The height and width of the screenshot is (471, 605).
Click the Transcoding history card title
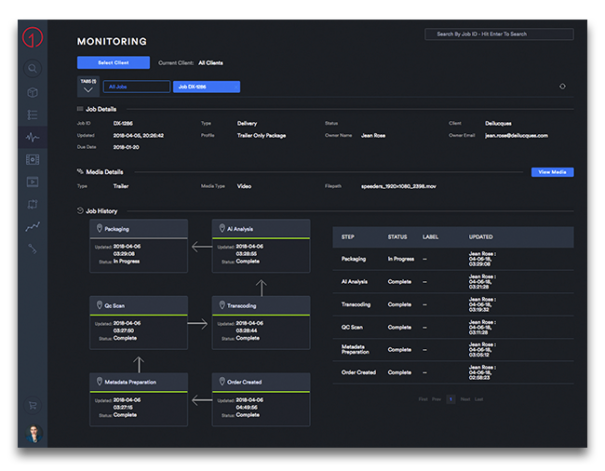242,306
